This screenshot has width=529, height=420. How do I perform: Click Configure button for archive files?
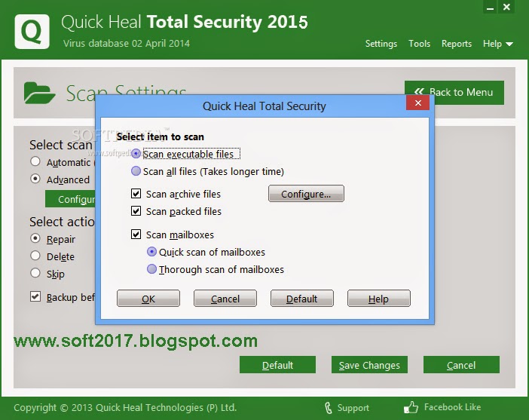(306, 194)
